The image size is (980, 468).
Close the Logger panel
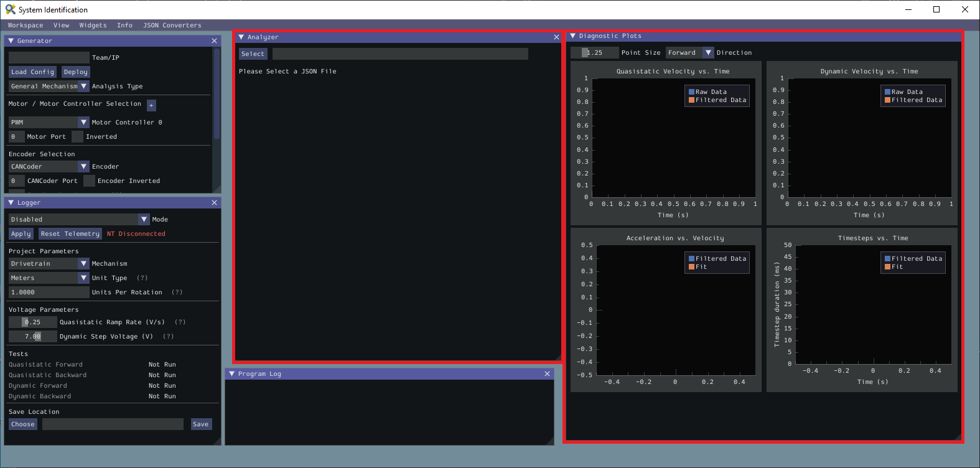(x=214, y=203)
